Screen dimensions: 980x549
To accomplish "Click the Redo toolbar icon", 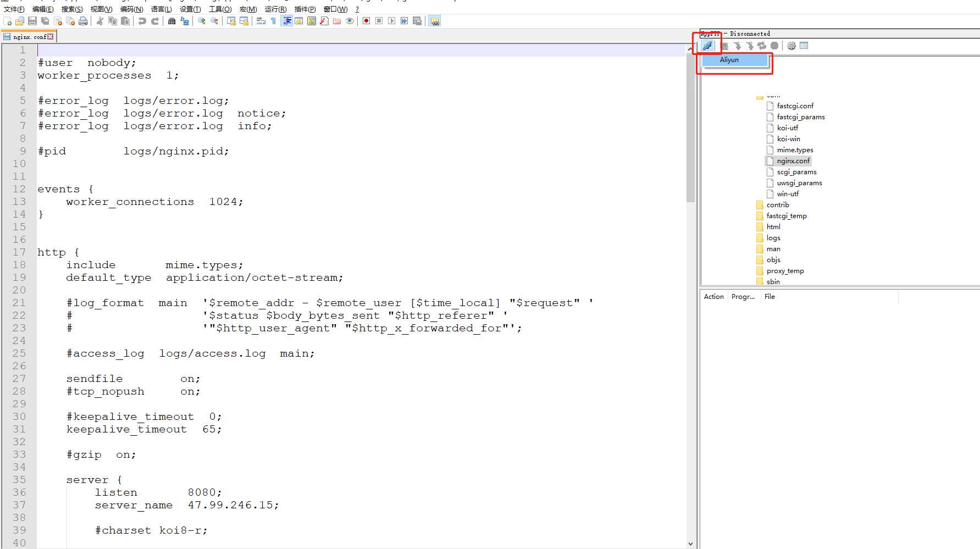I will (155, 21).
